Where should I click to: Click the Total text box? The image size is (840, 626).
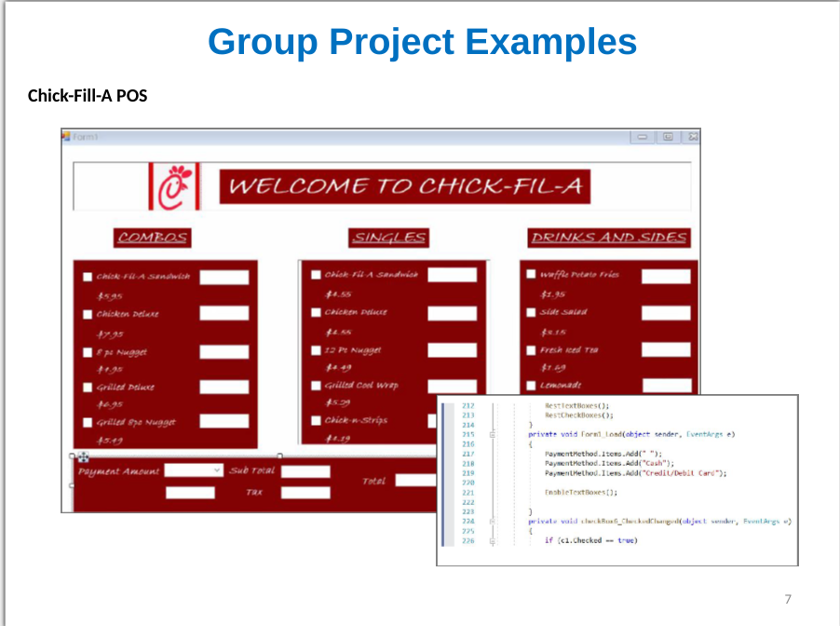coord(417,479)
